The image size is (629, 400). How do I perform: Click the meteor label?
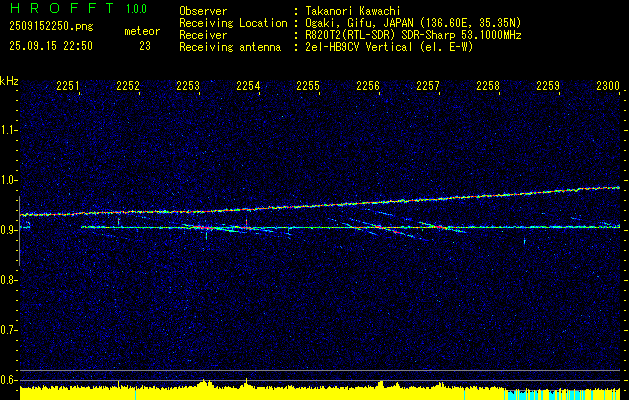click(142, 31)
